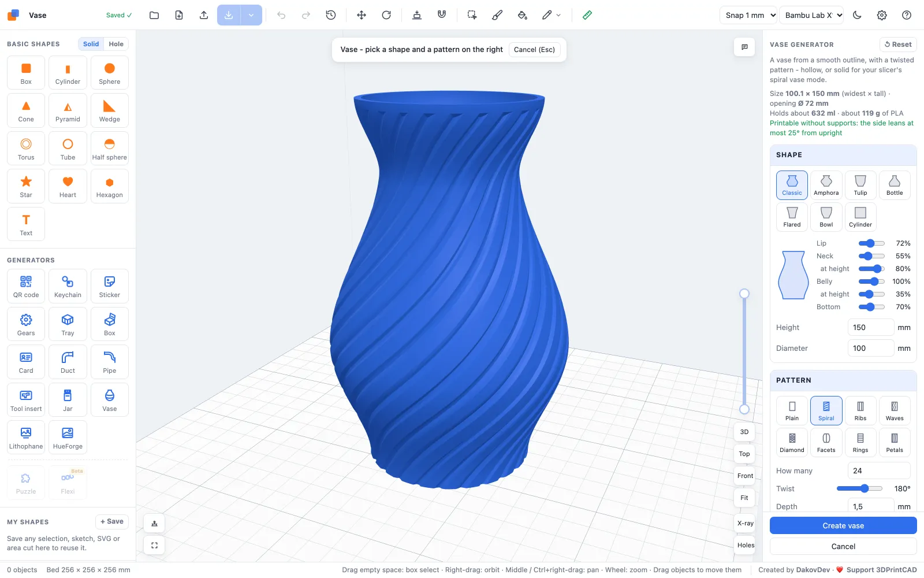Reset the vase generator settings

tap(898, 45)
